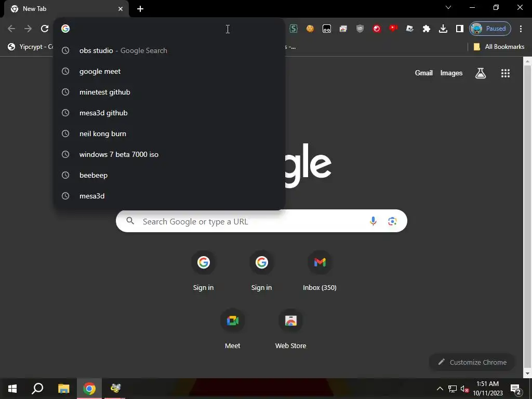Open the Downloads tray icon

pyautogui.click(x=443, y=29)
